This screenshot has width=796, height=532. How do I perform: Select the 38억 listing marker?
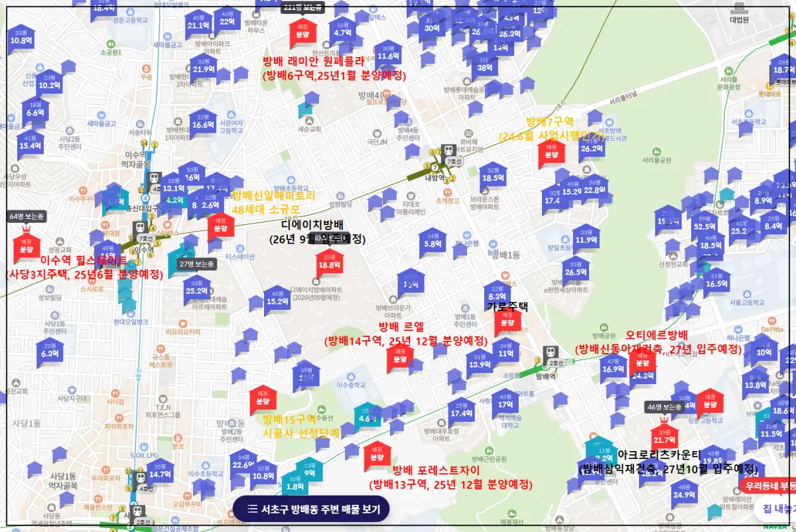485,67
